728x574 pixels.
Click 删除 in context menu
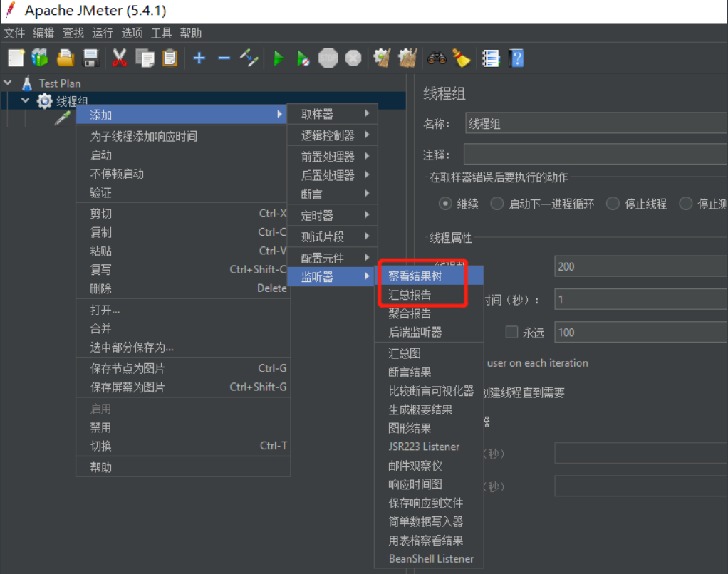(183, 288)
